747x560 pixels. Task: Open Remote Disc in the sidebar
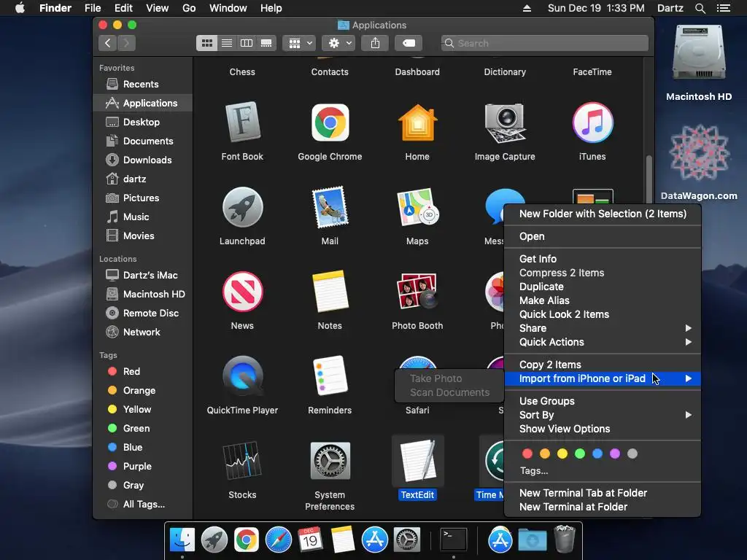143,314
